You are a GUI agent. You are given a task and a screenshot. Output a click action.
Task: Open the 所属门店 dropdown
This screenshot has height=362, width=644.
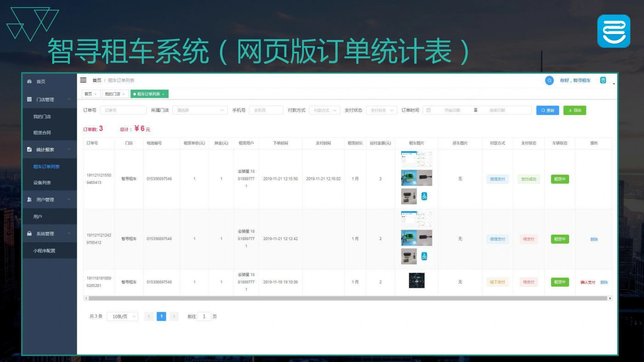(200, 110)
